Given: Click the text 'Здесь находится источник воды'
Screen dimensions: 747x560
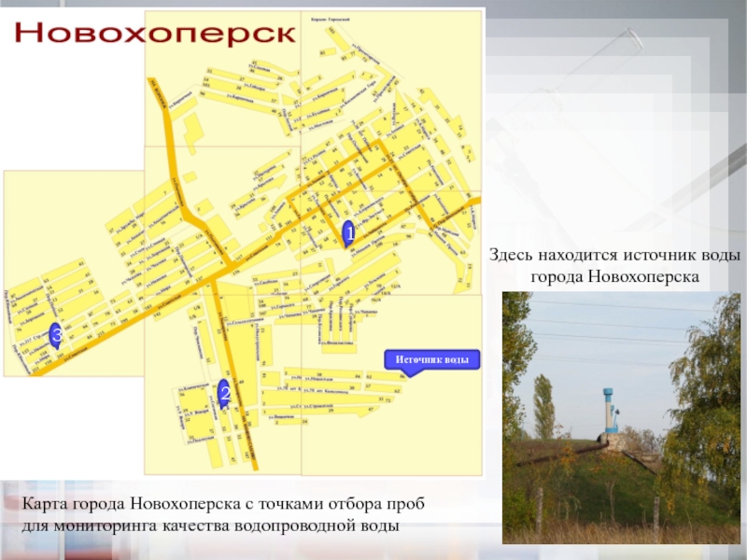Looking at the screenshot, I should 614,255.
